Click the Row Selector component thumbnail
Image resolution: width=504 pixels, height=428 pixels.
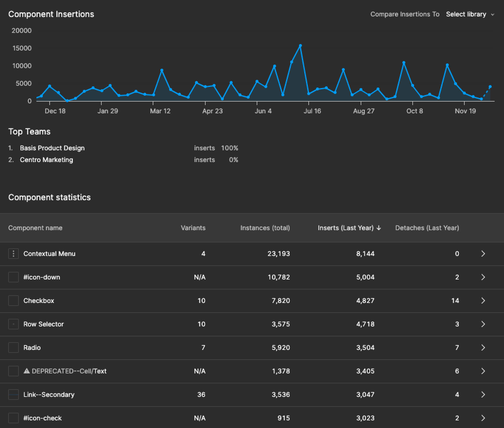pos(14,324)
